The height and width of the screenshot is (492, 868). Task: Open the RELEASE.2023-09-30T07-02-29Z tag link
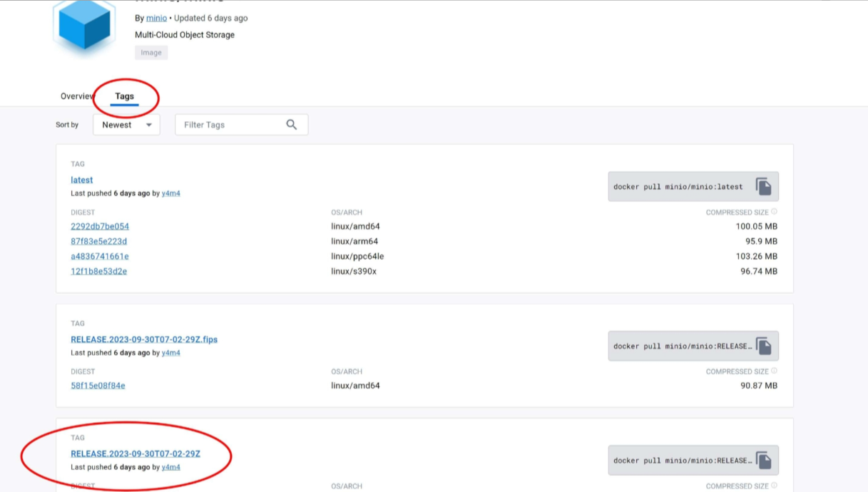[136, 454]
